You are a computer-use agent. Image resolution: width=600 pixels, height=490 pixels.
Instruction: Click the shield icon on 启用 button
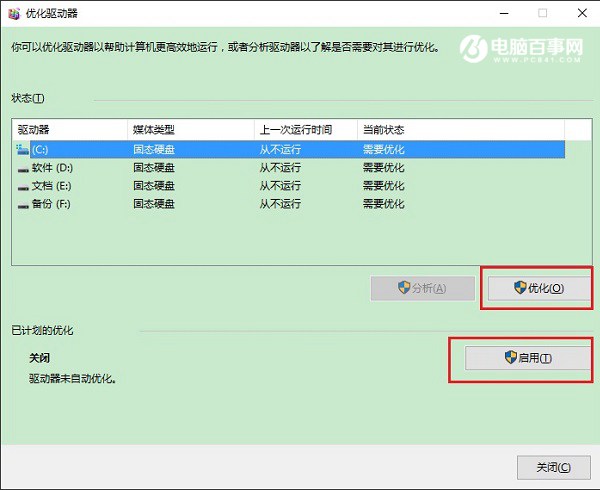coord(511,357)
